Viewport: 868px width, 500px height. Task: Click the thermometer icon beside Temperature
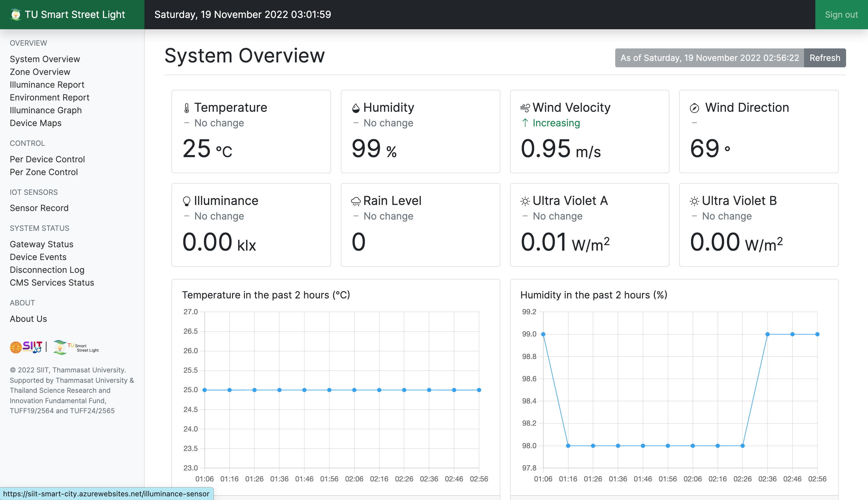pos(186,108)
